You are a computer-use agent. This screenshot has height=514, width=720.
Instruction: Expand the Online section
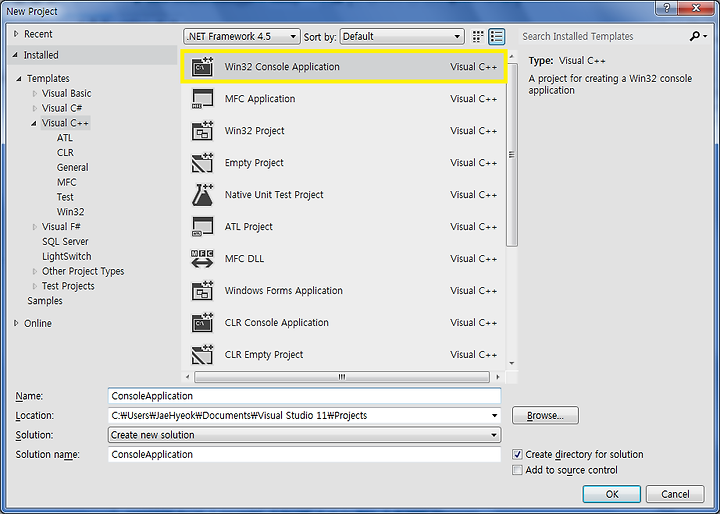pos(16,323)
